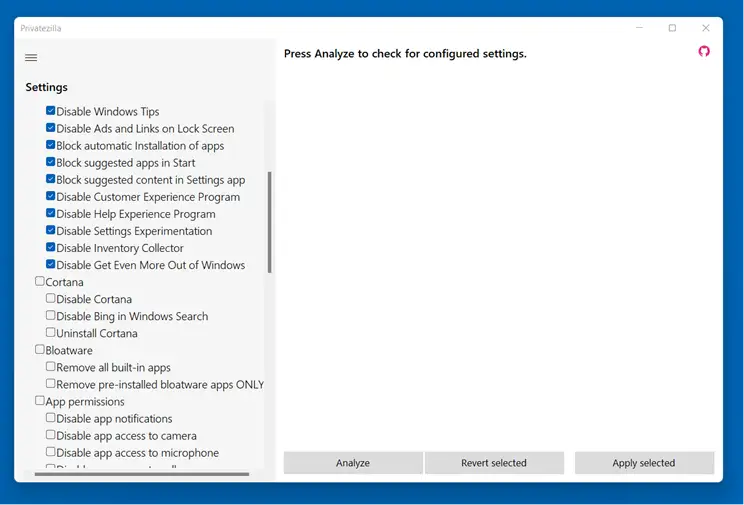Image resolution: width=744 pixels, height=505 pixels.
Task: Check Disable app notifications
Action: pyautogui.click(x=51, y=418)
